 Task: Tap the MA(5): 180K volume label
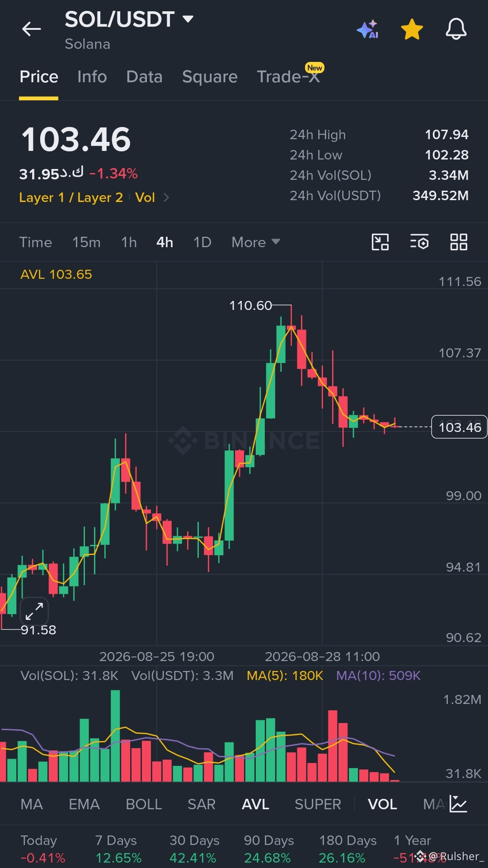tap(285, 676)
